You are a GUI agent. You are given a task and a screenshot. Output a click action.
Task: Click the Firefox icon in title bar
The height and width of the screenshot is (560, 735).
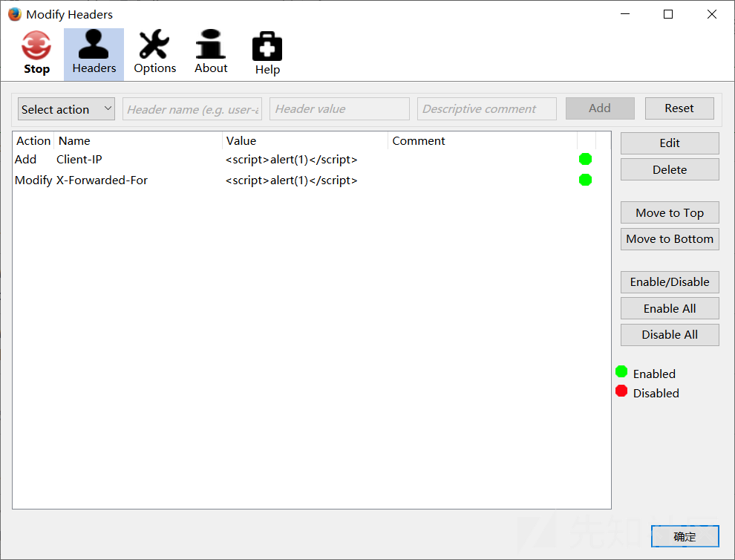(x=15, y=14)
